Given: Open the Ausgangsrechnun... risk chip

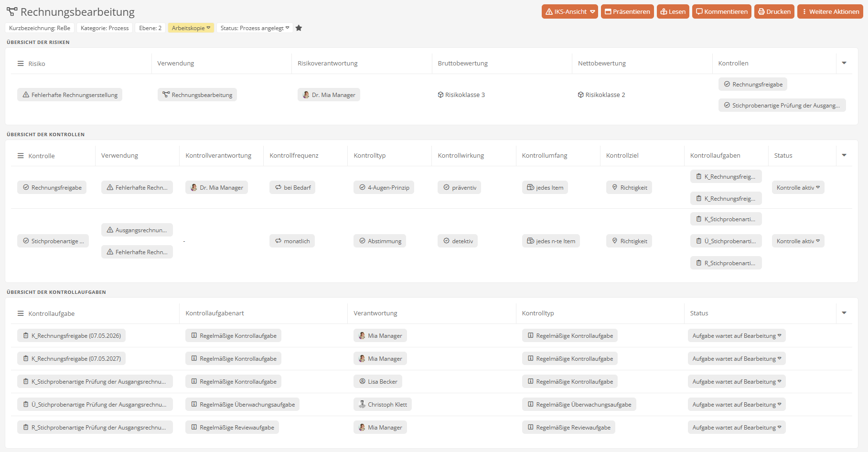Looking at the screenshot, I should tap(137, 230).
